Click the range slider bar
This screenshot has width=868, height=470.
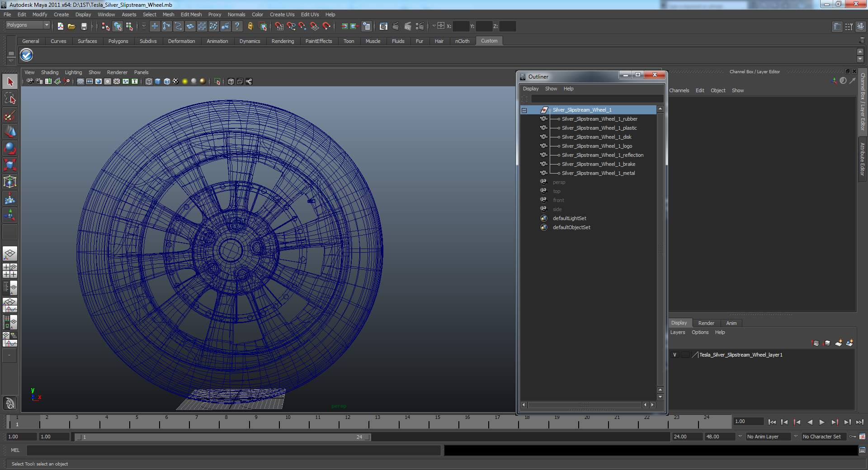click(222, 437)
